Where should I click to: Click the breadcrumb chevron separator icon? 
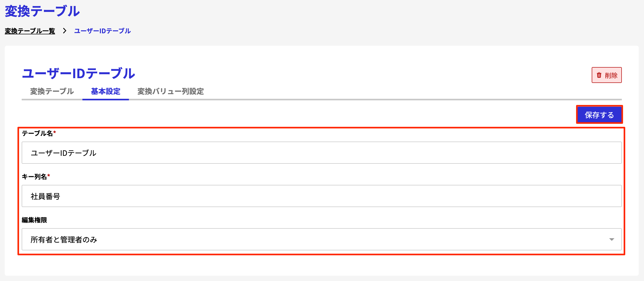pos(64,31)
